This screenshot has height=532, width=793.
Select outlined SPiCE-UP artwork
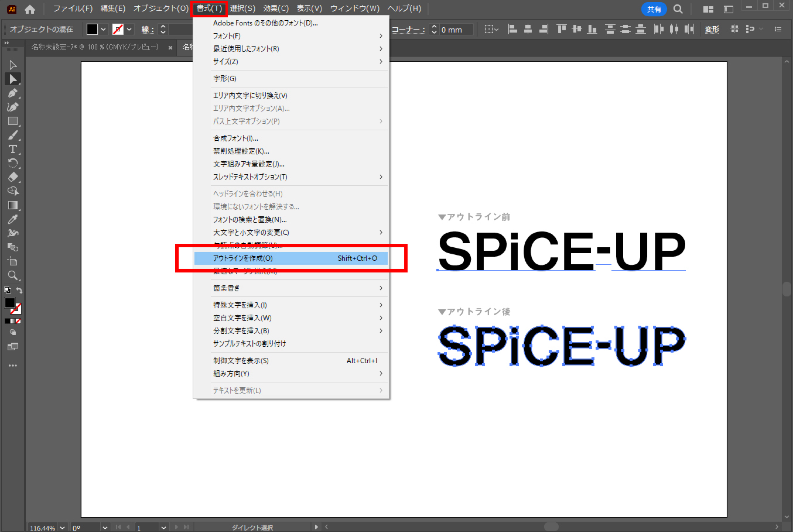562,346
